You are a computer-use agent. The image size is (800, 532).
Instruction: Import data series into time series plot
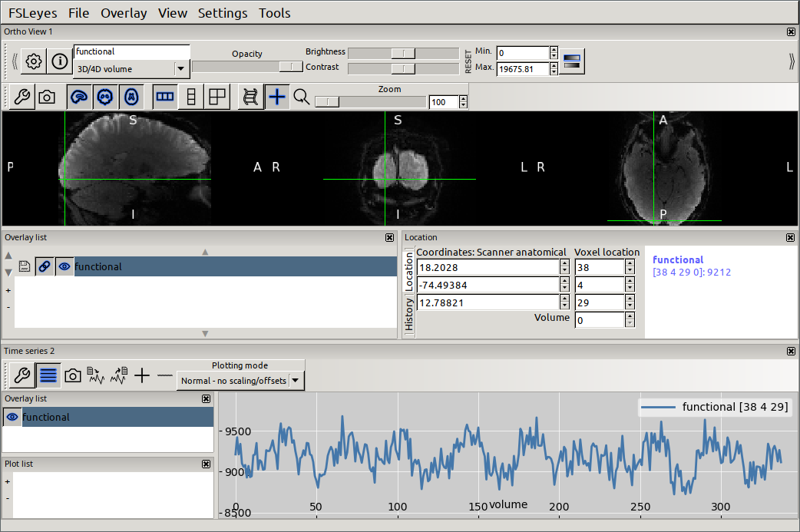(96, 375)
